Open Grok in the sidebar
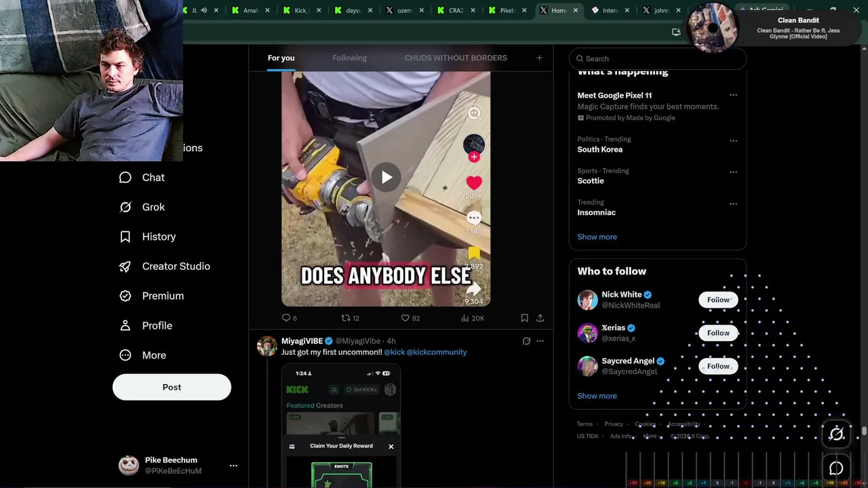This screenshot has width=868, height=488. (142, 207)
